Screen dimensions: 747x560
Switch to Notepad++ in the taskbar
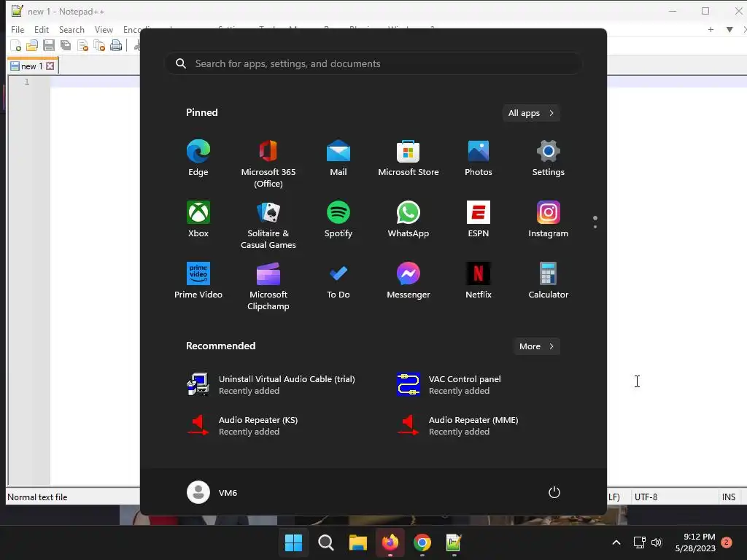pos(454,542)
